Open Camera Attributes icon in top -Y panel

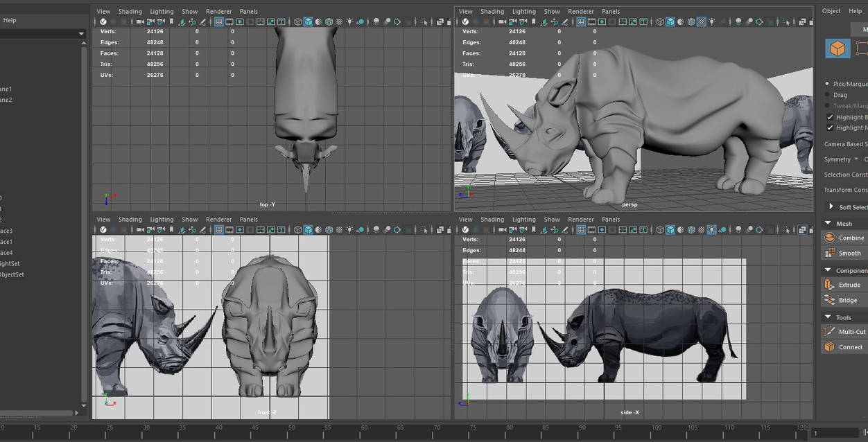[x=160, y=21]
